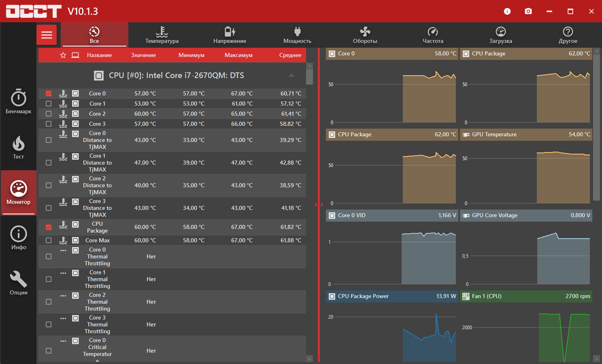
Task: Click the info icon in the title bar
Action: pos(507,11)
